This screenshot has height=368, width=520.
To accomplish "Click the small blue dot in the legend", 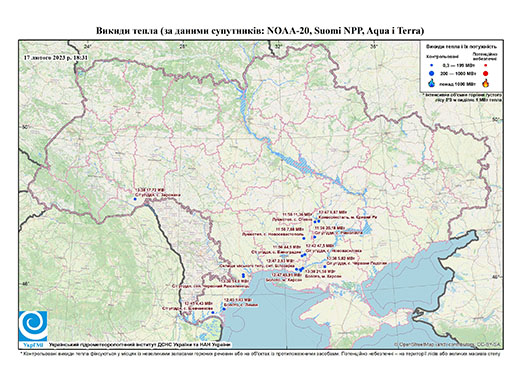I will [432, 66].
